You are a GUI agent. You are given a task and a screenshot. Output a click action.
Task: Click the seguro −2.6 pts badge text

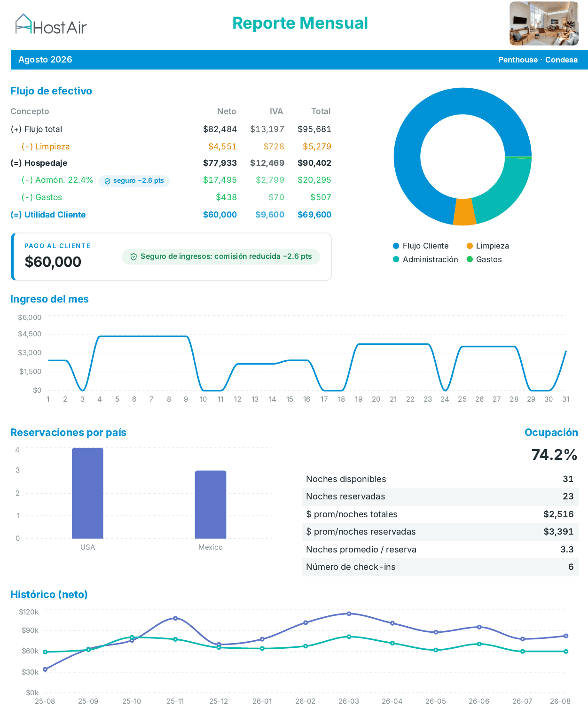point(139,180)
